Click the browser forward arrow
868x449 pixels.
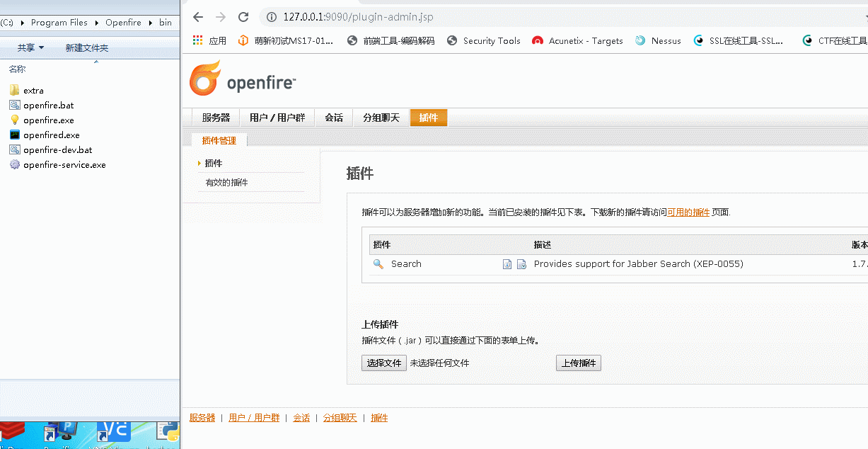(x=221, y=17)
